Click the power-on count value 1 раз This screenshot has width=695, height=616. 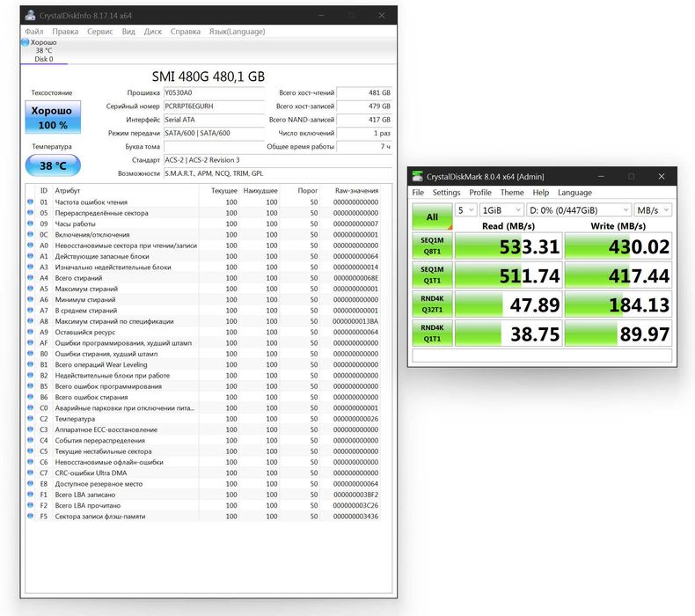[x=364, y=133]
